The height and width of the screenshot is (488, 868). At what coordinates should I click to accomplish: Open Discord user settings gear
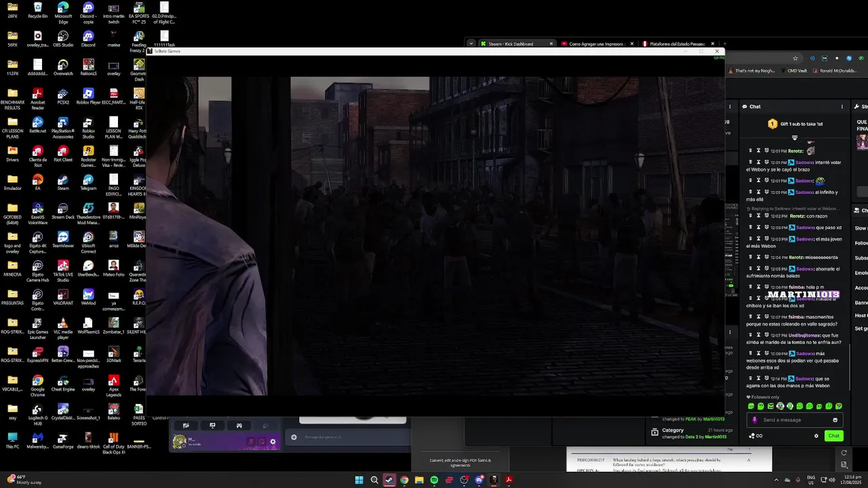pos(273,441)
